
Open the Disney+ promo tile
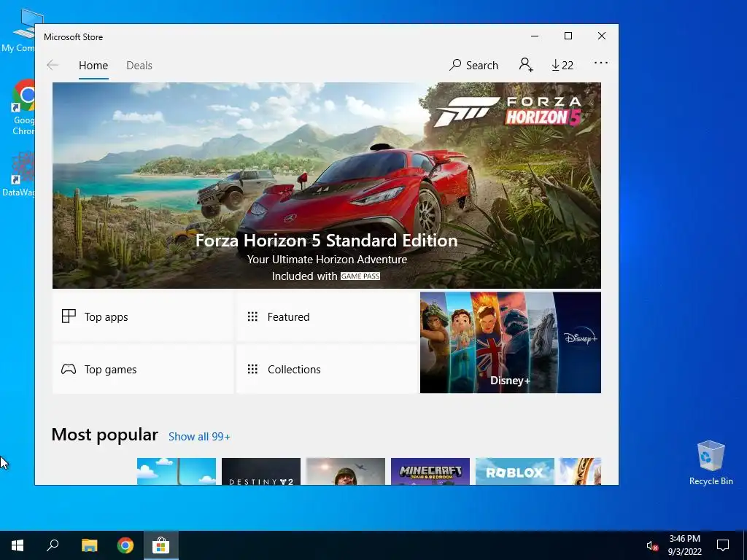[510, 343]
